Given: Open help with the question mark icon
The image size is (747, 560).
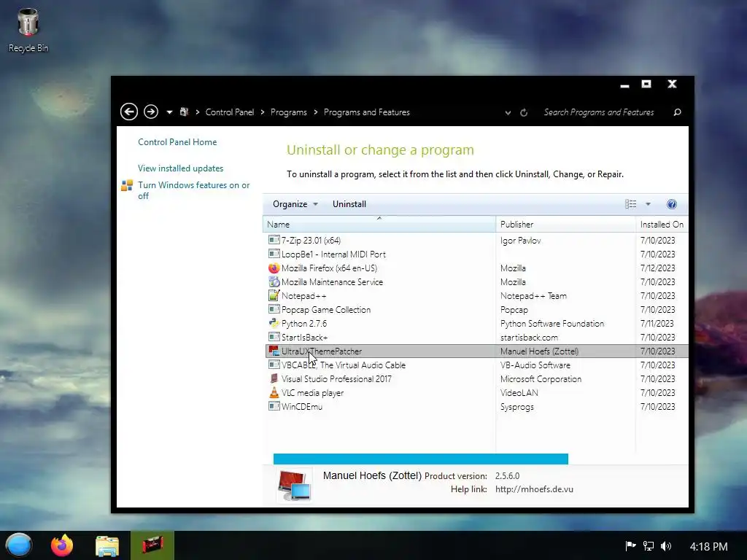Looking at the screenshot, I should 672,204.
